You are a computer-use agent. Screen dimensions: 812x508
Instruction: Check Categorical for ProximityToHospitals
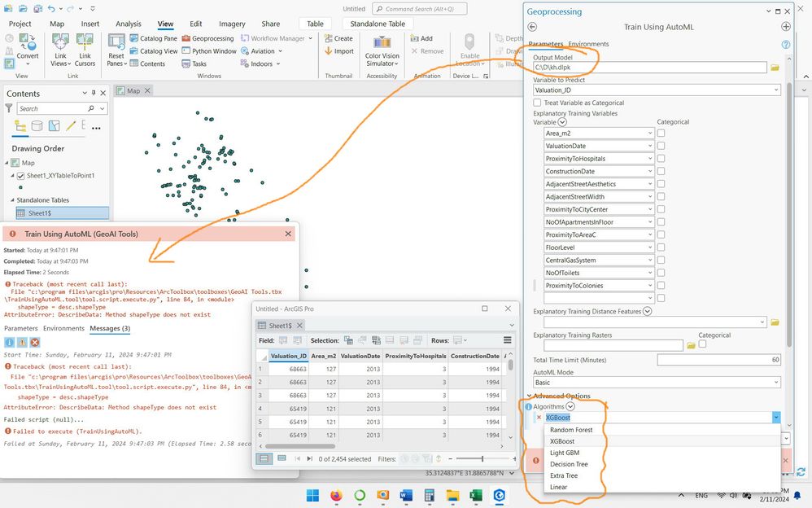tap(661, 159)
